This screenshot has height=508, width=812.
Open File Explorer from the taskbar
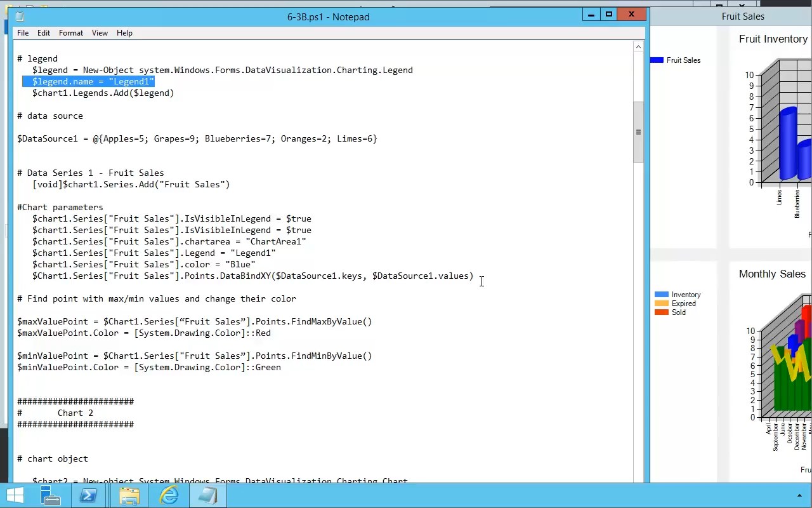click(x=129, y=495)
